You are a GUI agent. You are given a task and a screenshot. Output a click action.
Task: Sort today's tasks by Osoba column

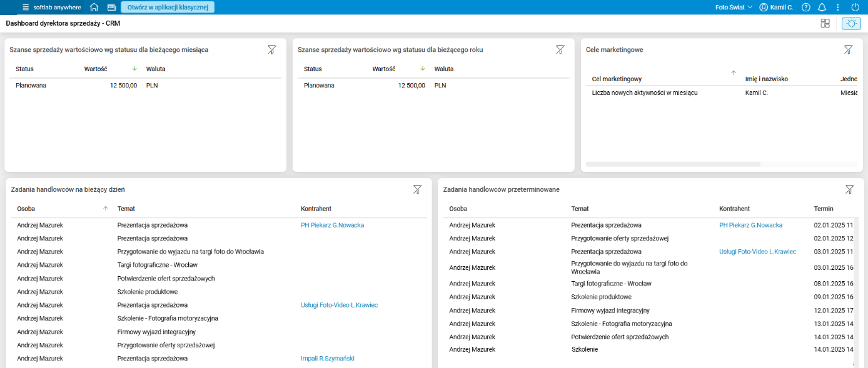point(26,209)
